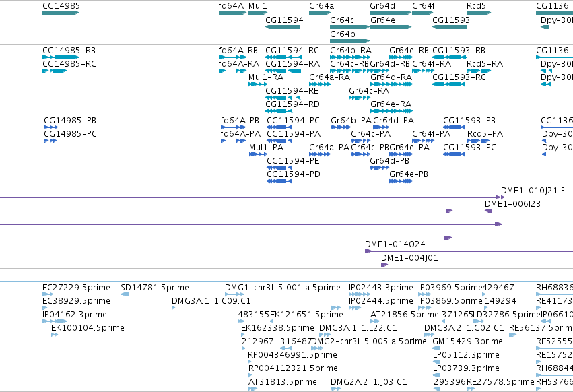Click protein Gr64d-PB
Image resolution: width=573 pixels, height=392 pixels.
coord(379,168)
